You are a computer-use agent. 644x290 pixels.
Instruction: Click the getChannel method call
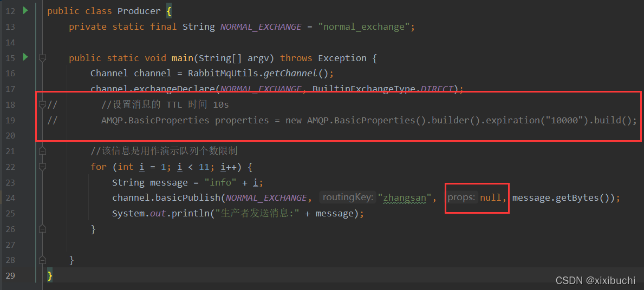(290, 74)
